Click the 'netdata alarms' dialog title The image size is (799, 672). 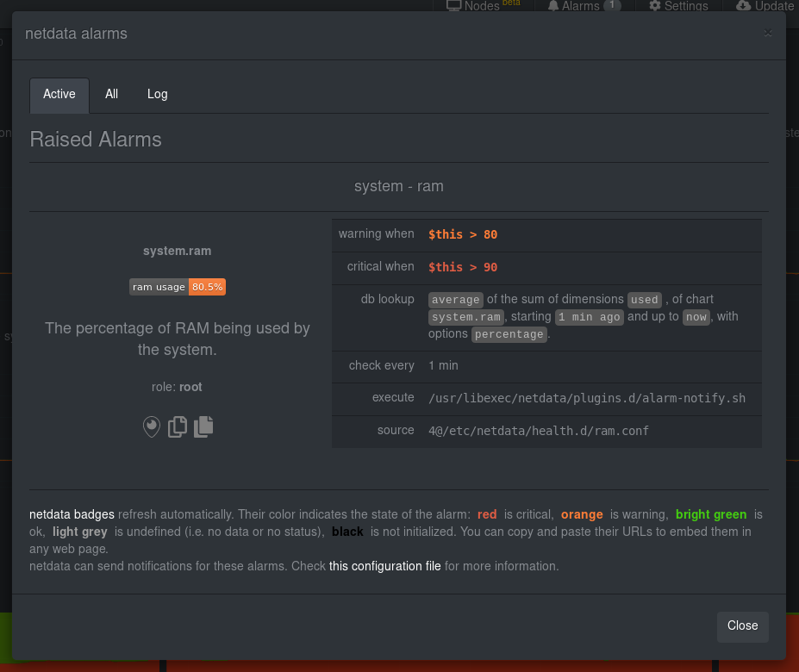click(x=77, y=34)
